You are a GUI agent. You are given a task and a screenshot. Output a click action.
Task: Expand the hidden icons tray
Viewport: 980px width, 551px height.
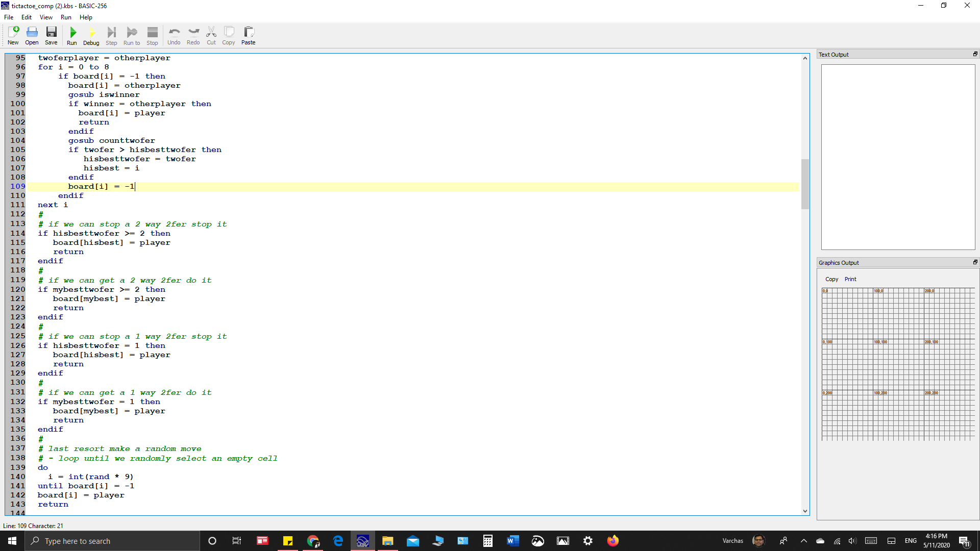tap(803, 541)
